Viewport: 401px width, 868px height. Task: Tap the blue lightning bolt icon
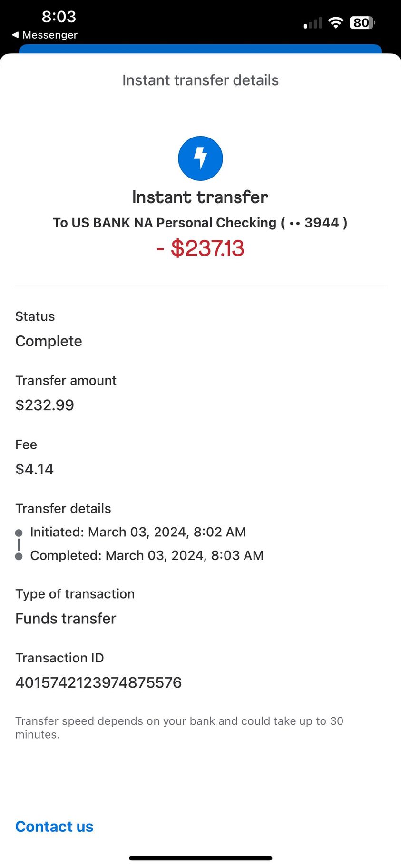[200, 158]
